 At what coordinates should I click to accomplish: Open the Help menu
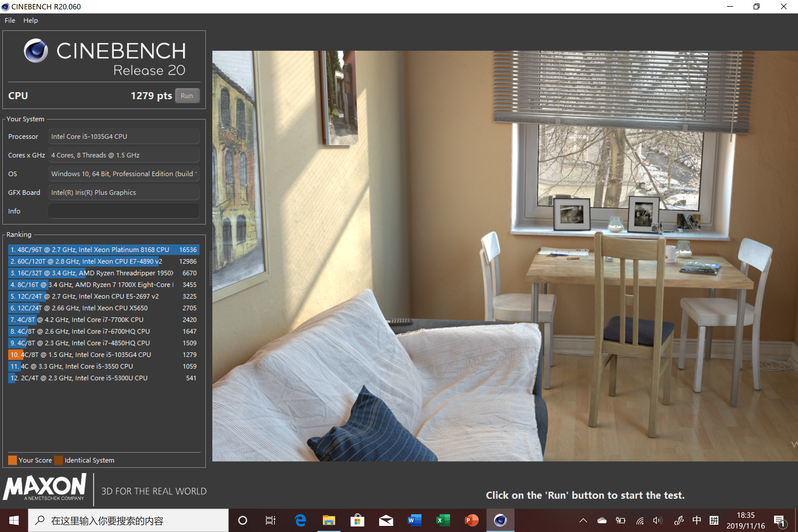coord(31,20)
